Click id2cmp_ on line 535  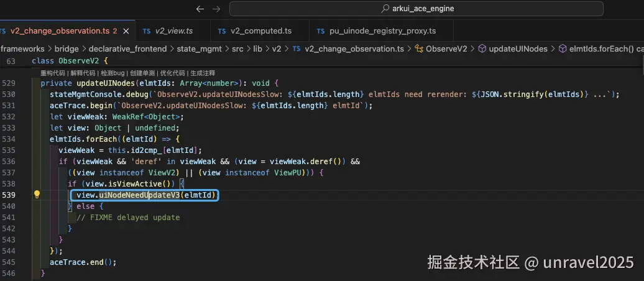[x=147, y=150]
